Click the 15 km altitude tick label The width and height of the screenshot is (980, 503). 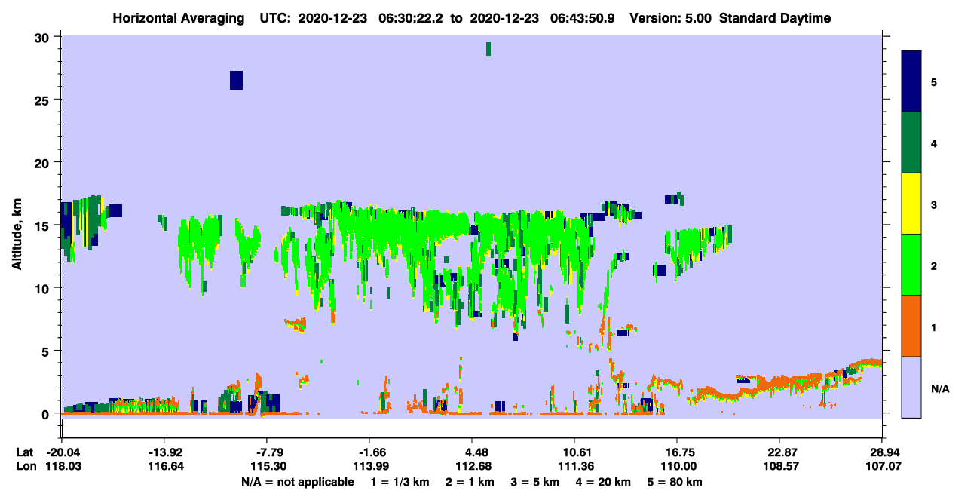tap(43, 225)
